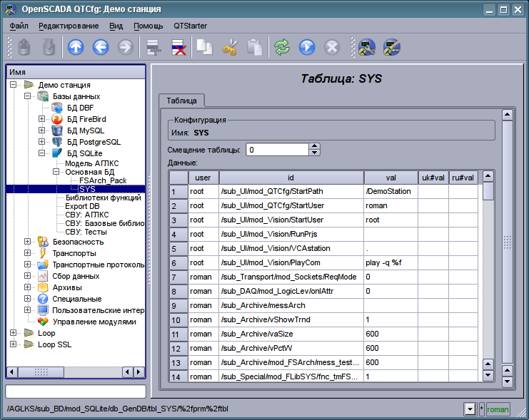Click the Безопасность security icon
Image resolution: width=529 pixels, height=420 pixels.
pos(43,242)
